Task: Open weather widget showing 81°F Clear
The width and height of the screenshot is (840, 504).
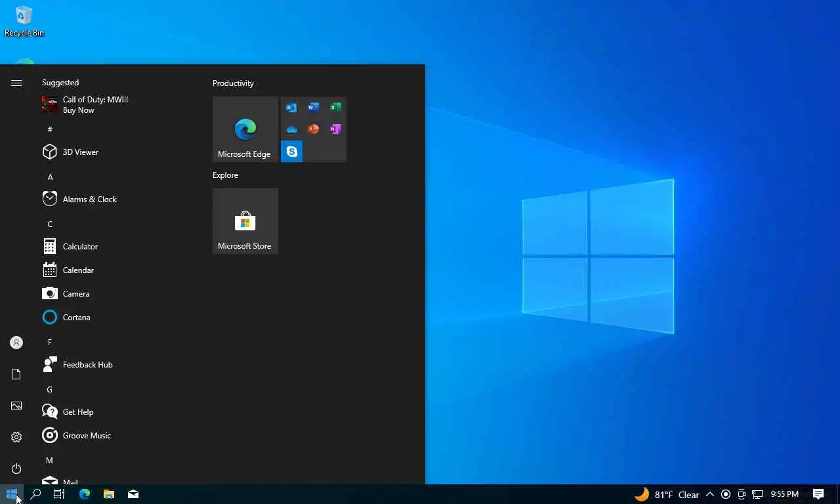Action: click(667, 494)
